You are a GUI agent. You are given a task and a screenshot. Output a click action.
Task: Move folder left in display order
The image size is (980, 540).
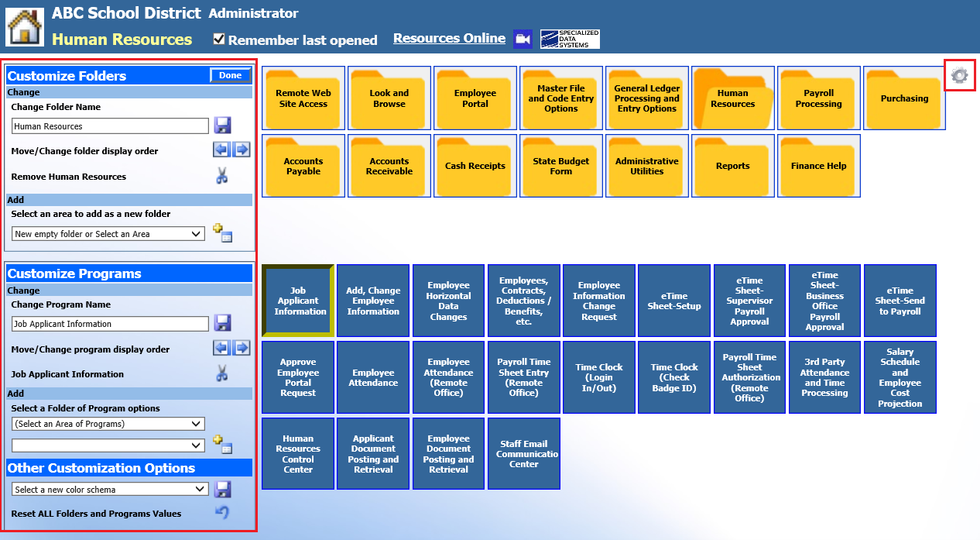pyautogui.click(x=222, y=150)
